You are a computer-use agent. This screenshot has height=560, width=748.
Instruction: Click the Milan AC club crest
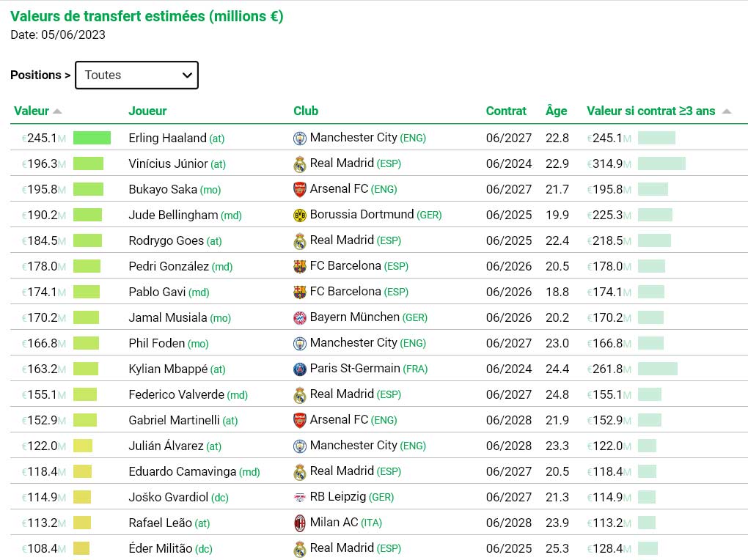click(x=300, y=523)
